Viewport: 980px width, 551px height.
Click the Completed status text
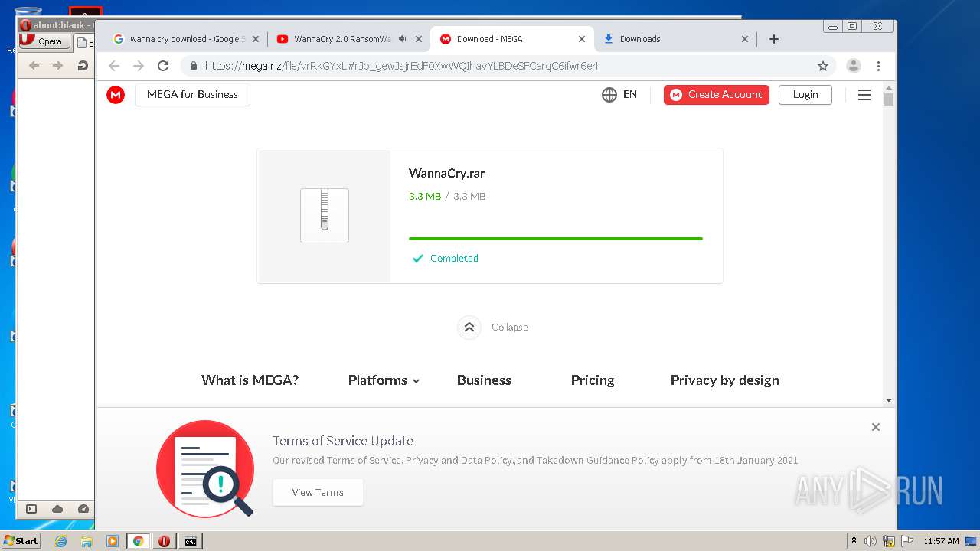tap(454, 259)
